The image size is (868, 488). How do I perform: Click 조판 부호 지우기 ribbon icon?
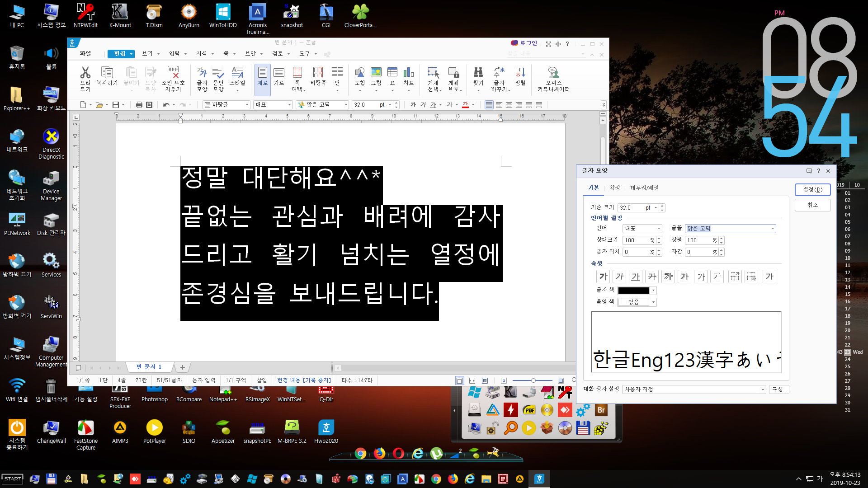[x=173, y=79]
